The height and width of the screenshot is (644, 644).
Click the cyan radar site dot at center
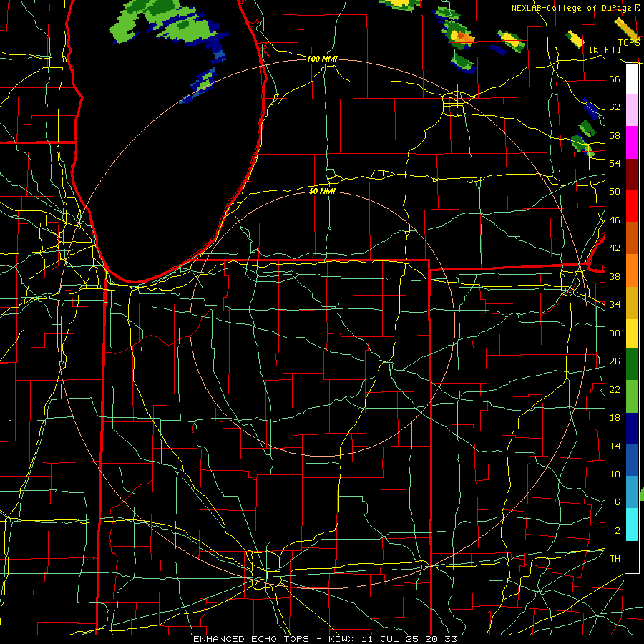click(338, 304)
